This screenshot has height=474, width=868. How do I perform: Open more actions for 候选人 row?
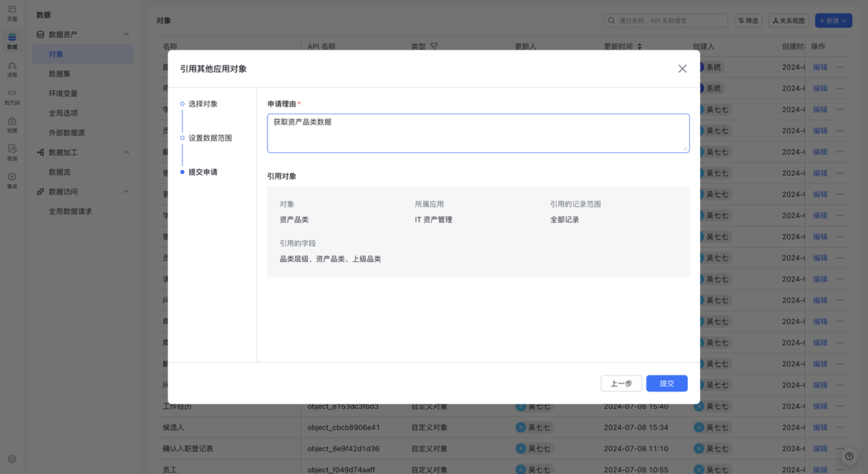[x=840, y=427]
